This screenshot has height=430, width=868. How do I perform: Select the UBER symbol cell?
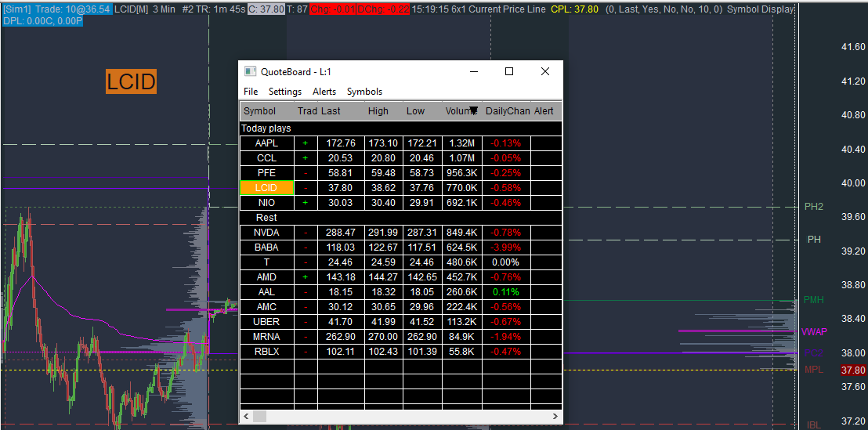coord(267,322)
